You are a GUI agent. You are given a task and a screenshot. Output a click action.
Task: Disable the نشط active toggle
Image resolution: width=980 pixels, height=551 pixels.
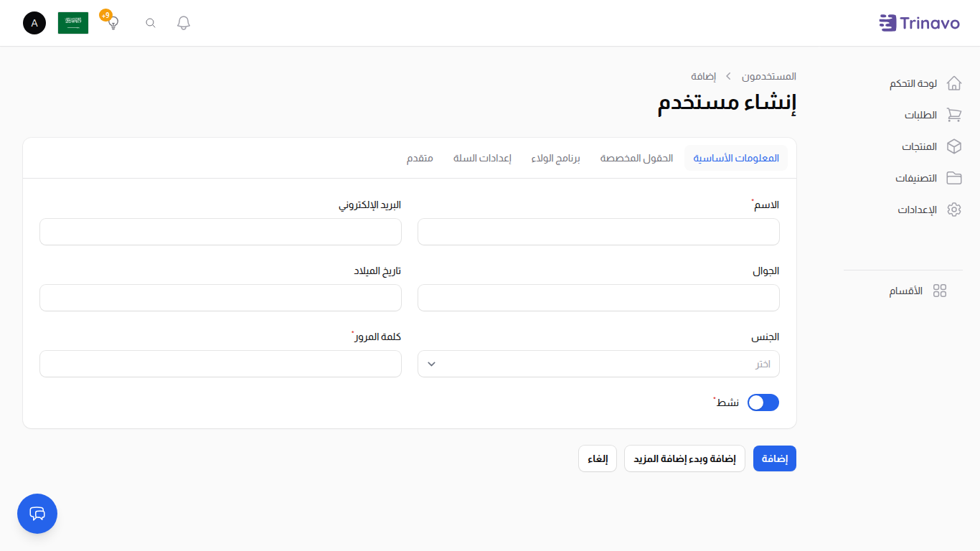(x=763, y=402)
